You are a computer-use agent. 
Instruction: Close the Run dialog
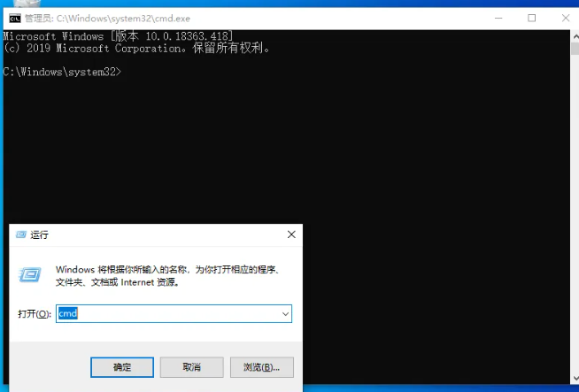(291, 234)
